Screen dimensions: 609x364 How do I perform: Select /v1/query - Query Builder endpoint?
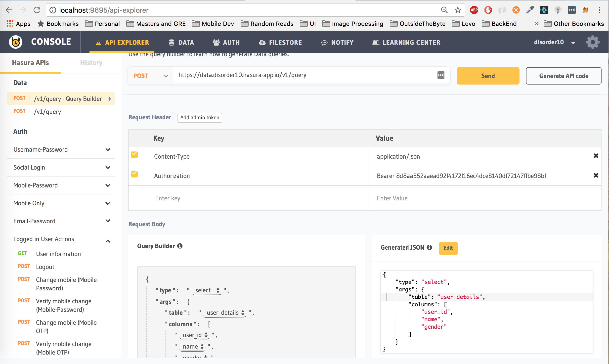point(61,99)
